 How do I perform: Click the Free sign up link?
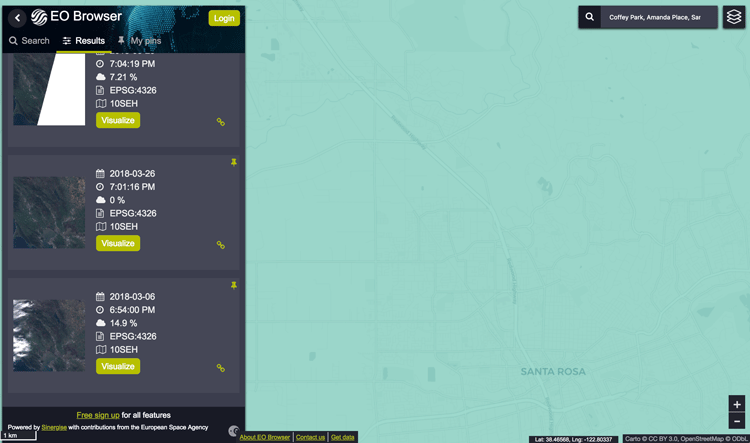(98, 415)
